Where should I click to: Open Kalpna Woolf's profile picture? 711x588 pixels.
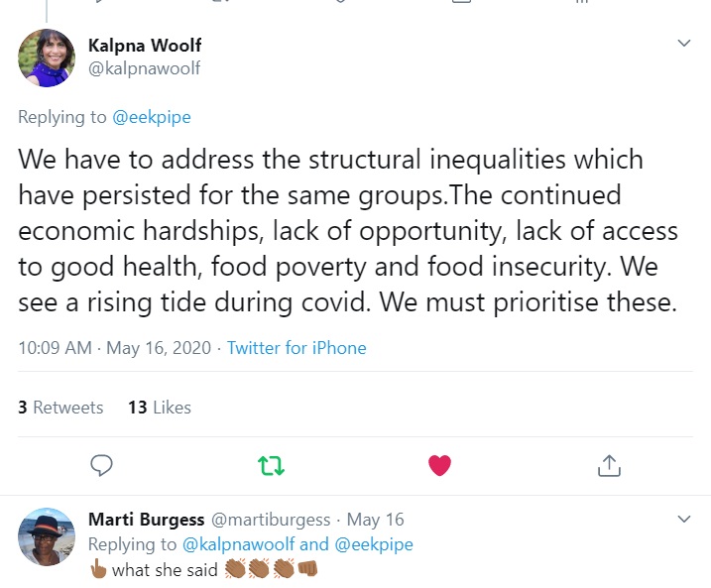pos(47,58)
